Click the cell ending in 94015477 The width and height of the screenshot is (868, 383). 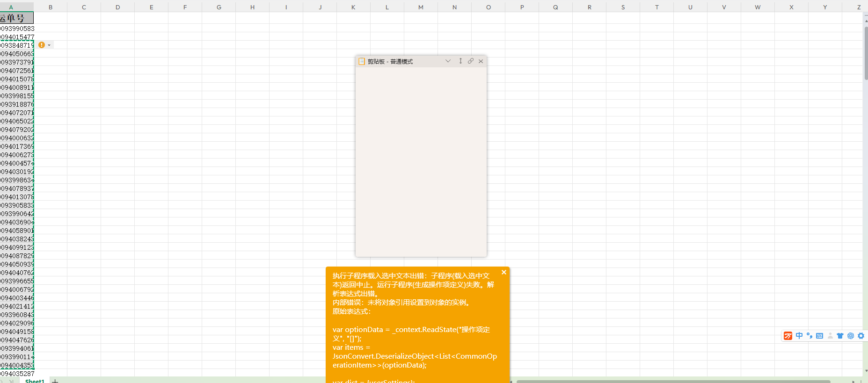17,37
